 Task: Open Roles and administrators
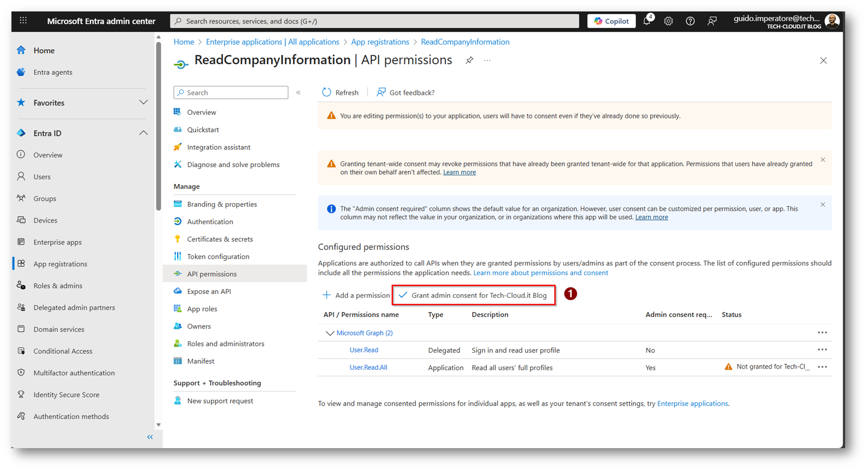tap(226, 344)
